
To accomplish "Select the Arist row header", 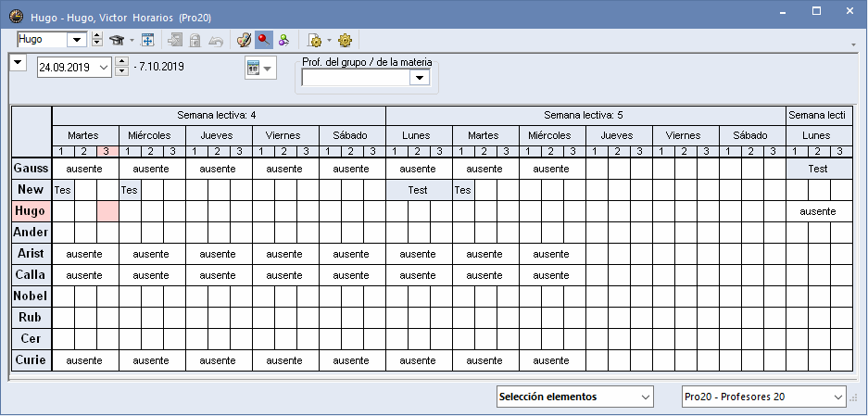I will (x=31, y=254).
